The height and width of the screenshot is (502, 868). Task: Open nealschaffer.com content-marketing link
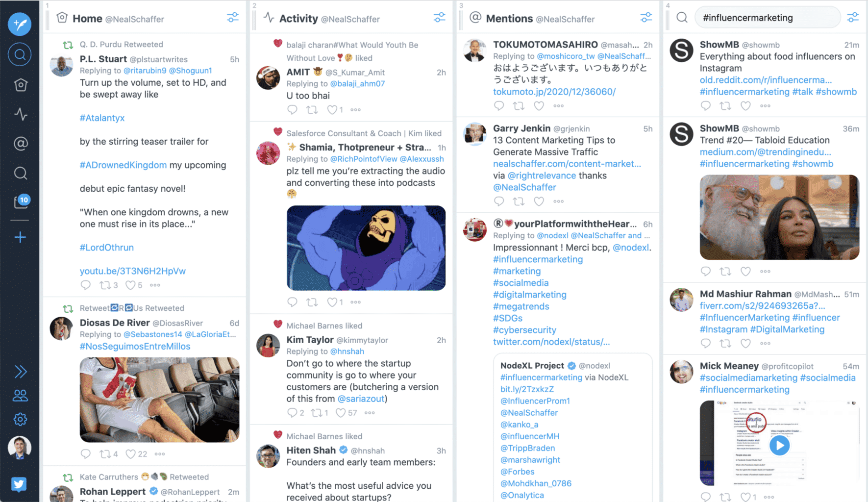567,164
